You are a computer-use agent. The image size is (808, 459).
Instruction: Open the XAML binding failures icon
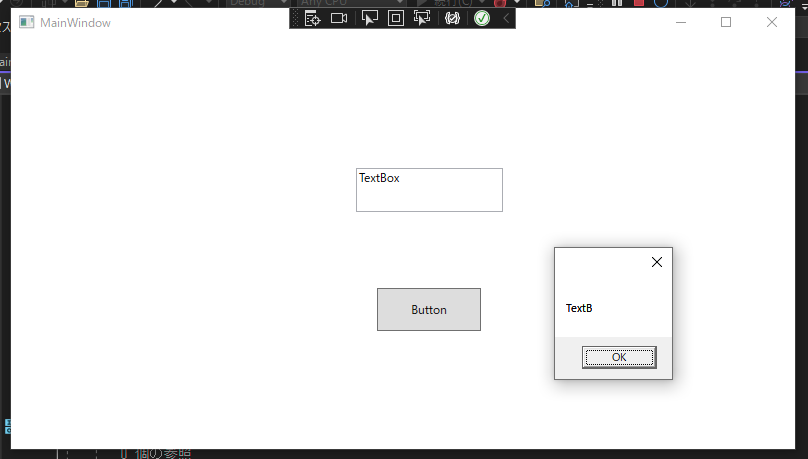452,18
